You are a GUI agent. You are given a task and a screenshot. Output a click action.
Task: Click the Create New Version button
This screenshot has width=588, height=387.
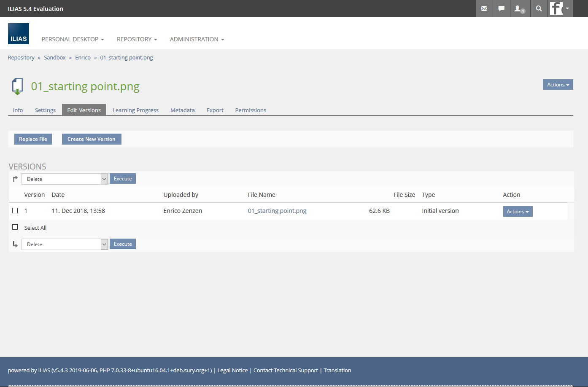[x=92, y=139]
